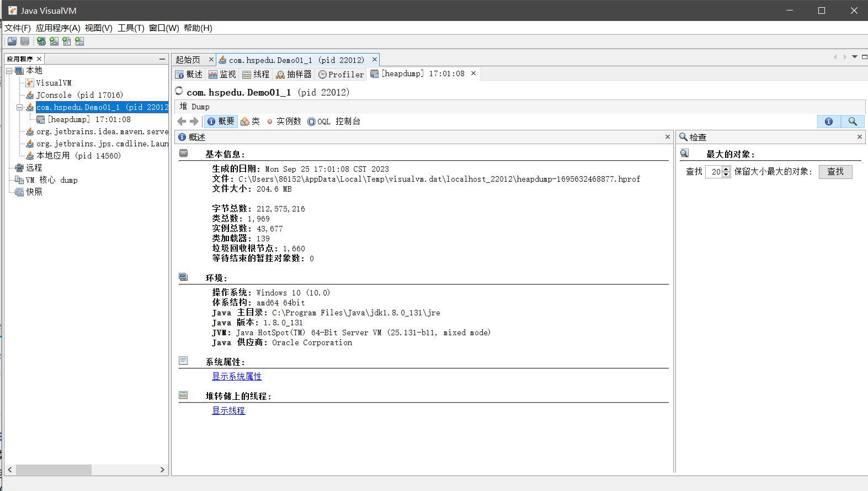Click the tree panel scroll right arrow

pos(162,469)
